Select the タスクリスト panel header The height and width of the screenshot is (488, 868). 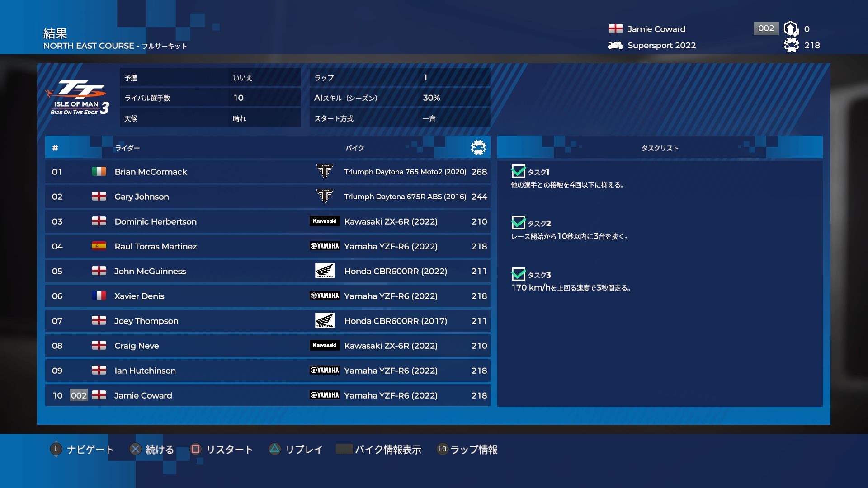pos(660,148)
